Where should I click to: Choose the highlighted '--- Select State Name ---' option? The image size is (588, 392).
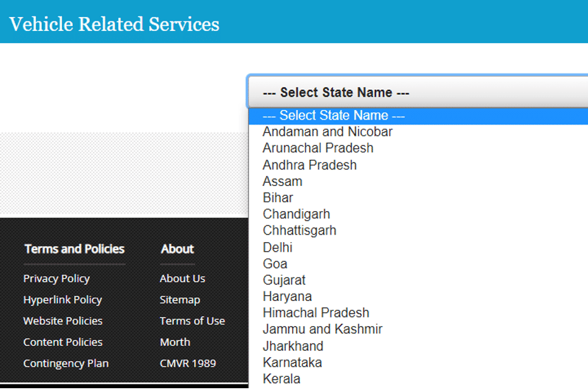tap(418, 116)
